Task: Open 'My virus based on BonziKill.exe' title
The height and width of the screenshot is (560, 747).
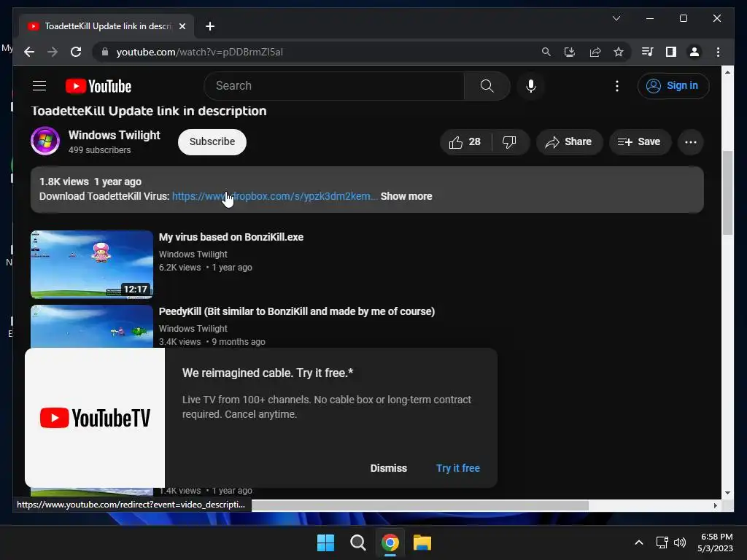Action: [x=231, y=237]
